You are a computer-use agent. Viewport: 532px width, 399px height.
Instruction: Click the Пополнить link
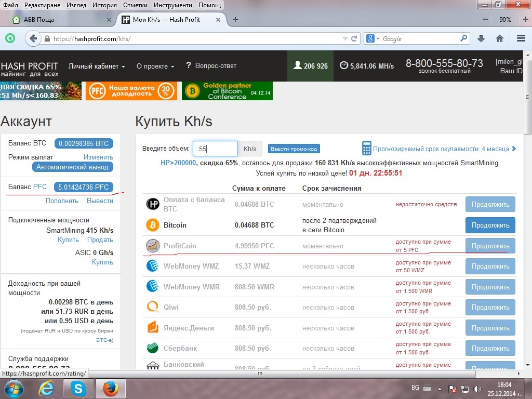[x=62, y=201]
